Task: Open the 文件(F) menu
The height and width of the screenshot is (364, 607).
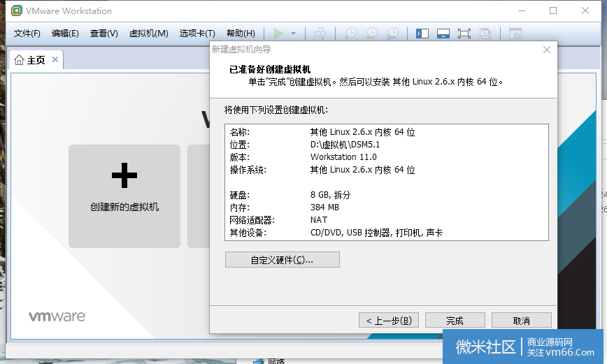Action: point(27,34)
